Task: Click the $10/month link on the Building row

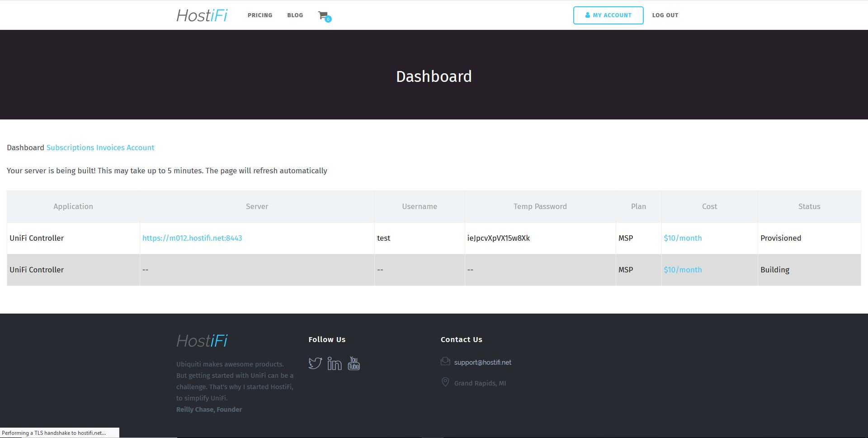Action: (x=683, y=269)
